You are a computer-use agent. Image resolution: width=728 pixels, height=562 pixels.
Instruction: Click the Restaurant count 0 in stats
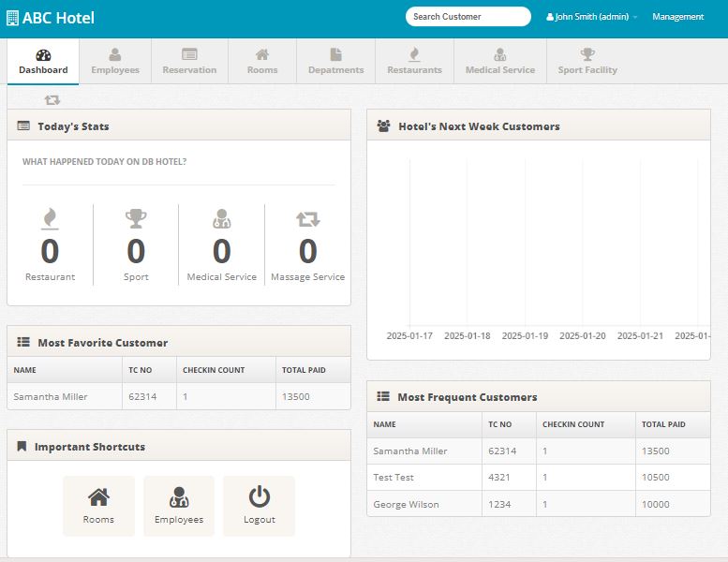[50, 251]
